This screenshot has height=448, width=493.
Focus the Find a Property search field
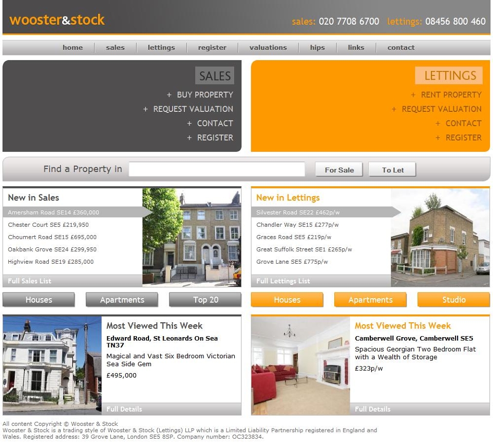pyautogui.click(x=217, y=169)
